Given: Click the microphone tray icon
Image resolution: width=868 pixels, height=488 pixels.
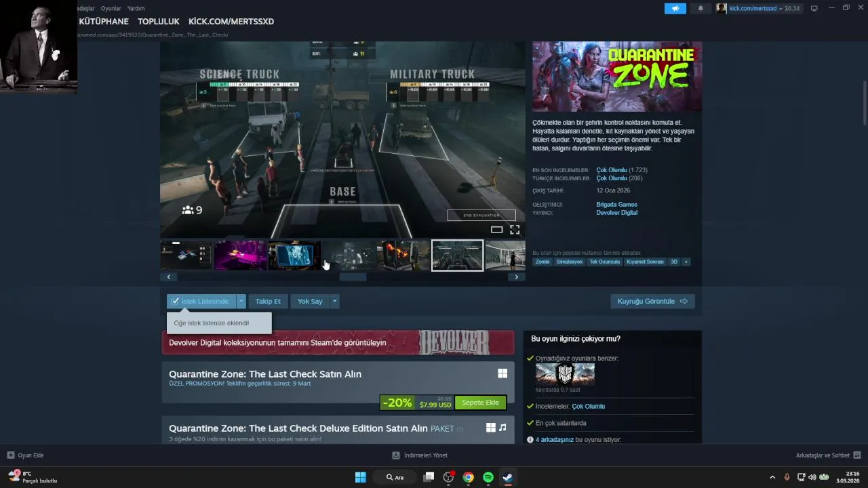Looking at the screenshot, I should click(787, 477).
